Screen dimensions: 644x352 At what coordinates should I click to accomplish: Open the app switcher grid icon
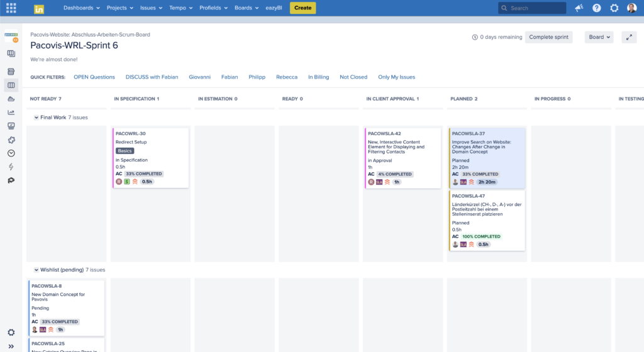pos(11,8)
